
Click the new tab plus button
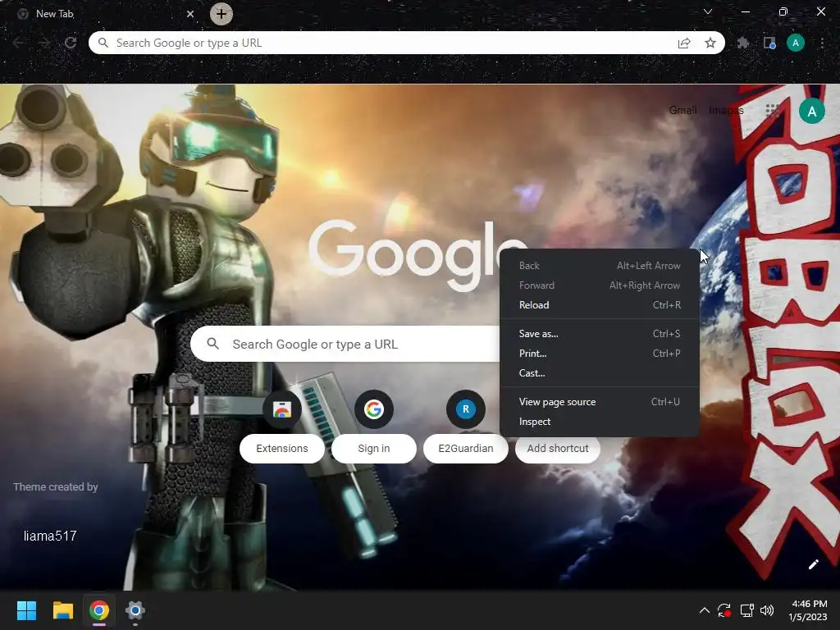click(x=221, y=14)
